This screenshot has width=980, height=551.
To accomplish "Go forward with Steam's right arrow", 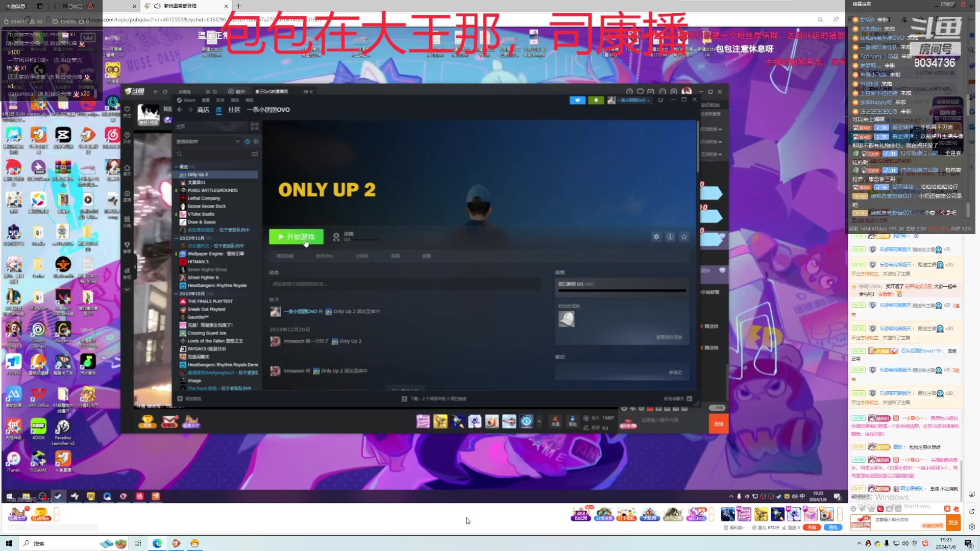I will click(190, 110).
